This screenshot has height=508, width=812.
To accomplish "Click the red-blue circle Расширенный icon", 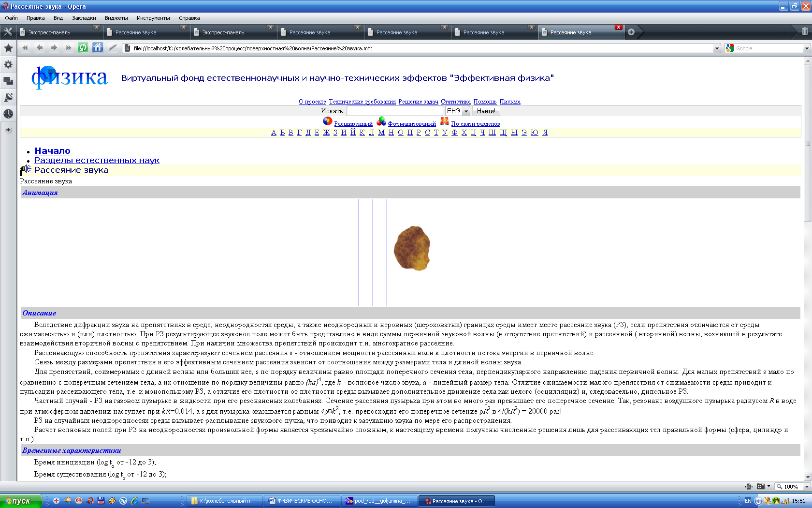I will pyautogui.click(x=328, y=121).
